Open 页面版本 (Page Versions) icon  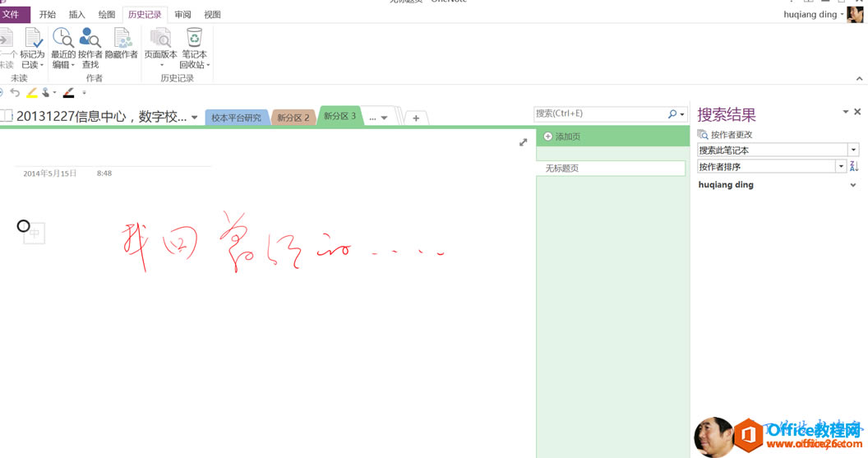160,38
